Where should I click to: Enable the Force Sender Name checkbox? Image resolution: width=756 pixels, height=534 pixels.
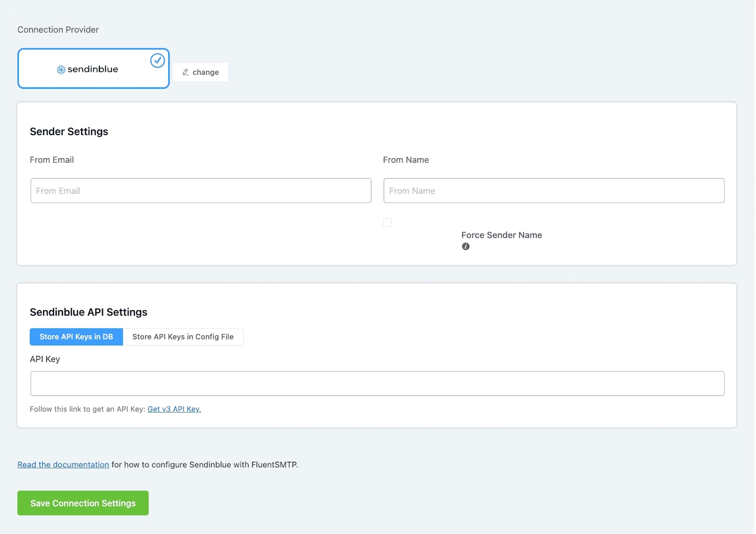click(387, 223)
